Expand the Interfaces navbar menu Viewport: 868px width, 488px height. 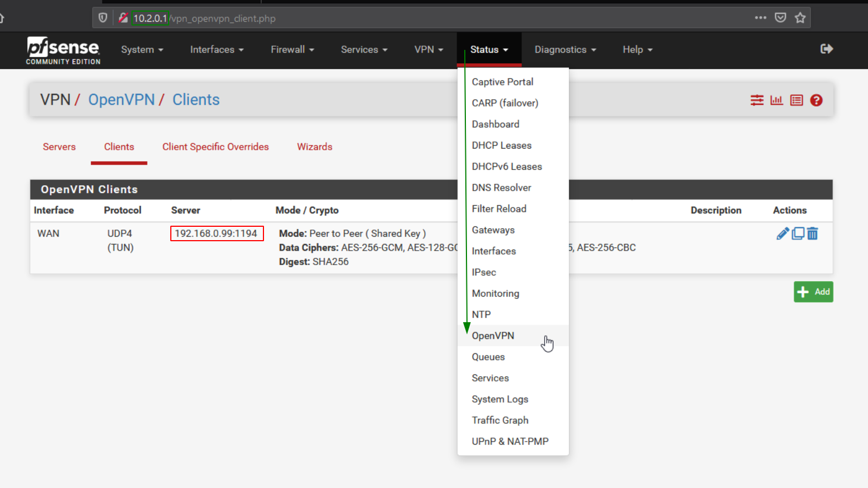pyautogui.click(x=217, y=49)
